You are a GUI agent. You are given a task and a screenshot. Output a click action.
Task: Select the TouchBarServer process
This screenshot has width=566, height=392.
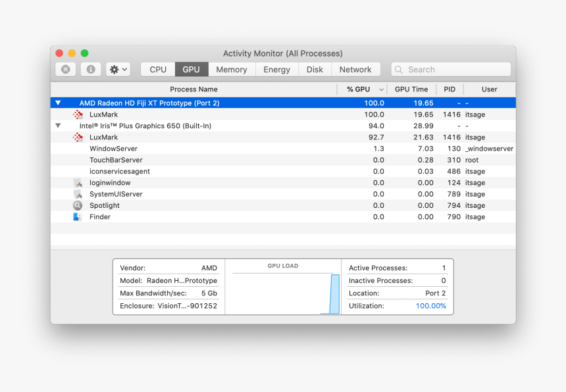(x=283, y=160)
